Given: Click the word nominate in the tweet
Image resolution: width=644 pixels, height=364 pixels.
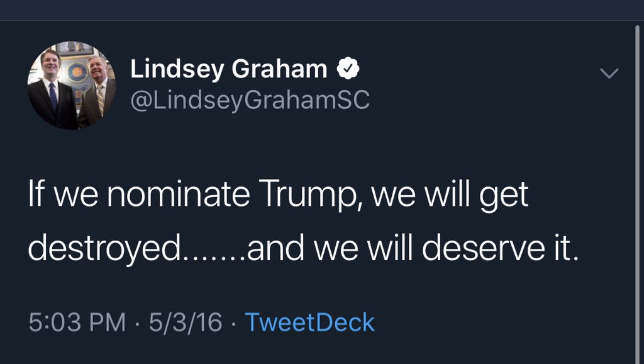Looking at the screenshot, I should 178,194.
